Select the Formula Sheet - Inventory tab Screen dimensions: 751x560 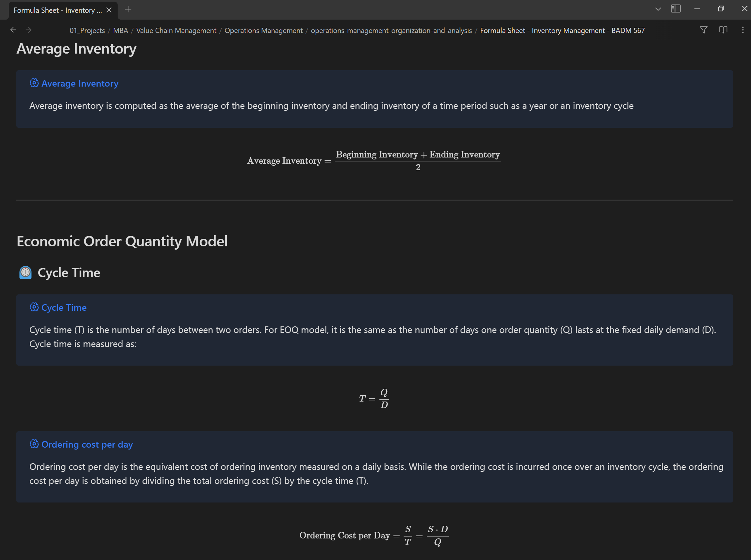58,10
